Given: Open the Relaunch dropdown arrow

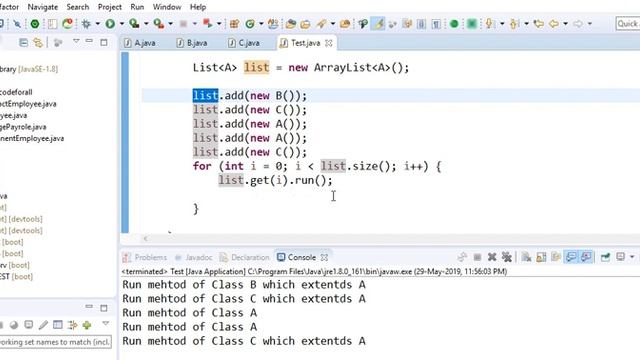Looking at the screenshot, I should click(x=219, y=24).
